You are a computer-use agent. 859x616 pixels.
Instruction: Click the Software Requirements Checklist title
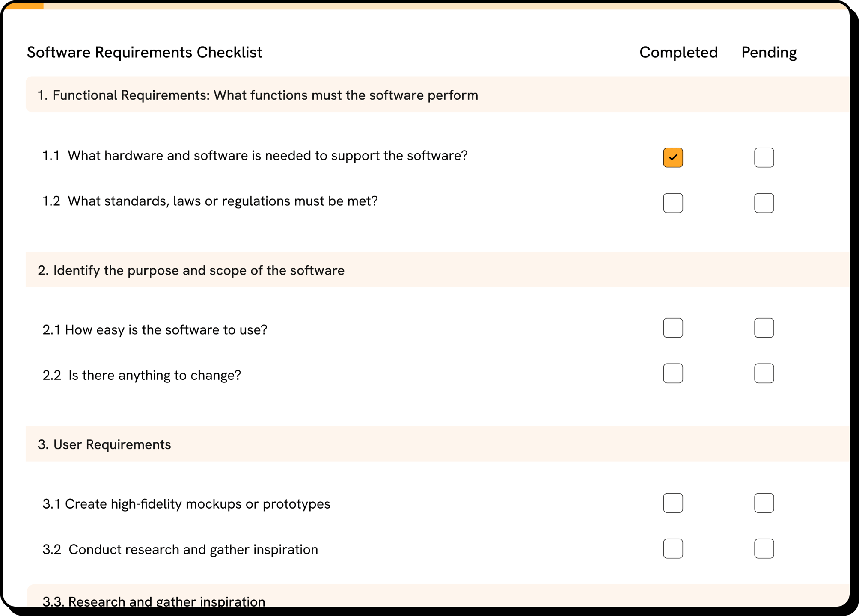click(144, 53)
